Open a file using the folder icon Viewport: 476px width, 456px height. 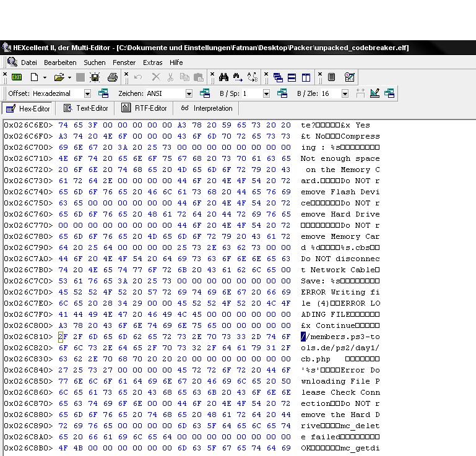pyautogui.click(x=59, y=77)
